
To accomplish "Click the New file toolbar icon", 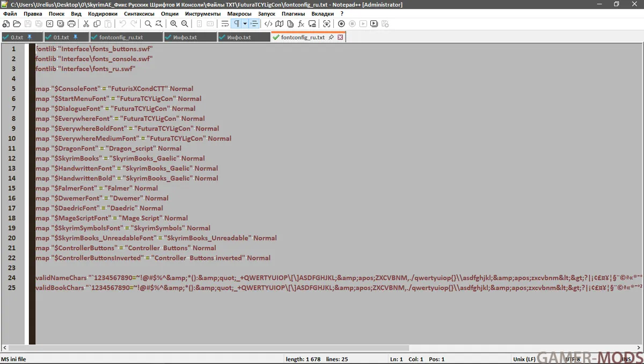I will pos(6,24).
